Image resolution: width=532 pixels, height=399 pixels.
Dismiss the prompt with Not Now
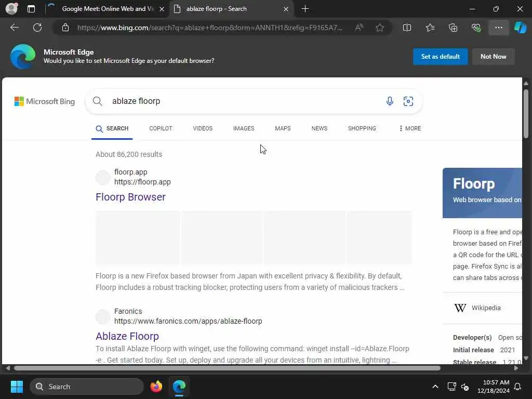(494, 57)
